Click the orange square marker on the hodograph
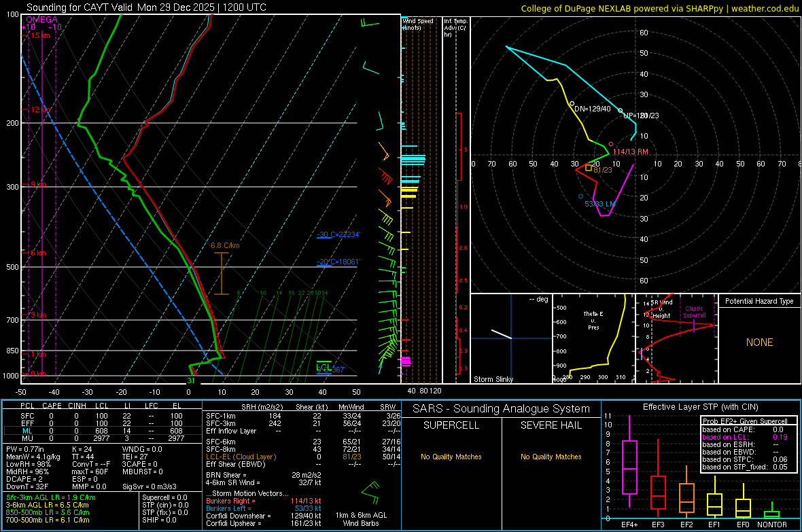This screenshot has width=802, height=532. [589, 168]
